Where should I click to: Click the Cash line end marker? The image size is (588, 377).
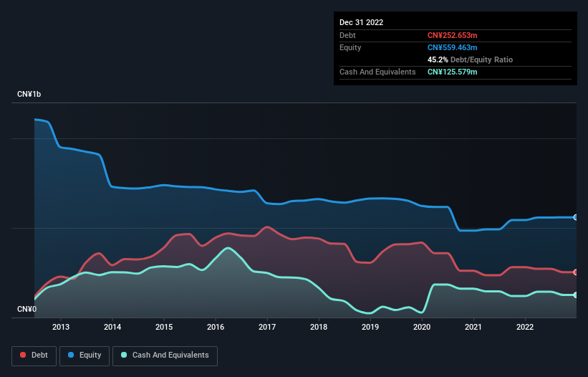tap(576, 295)
